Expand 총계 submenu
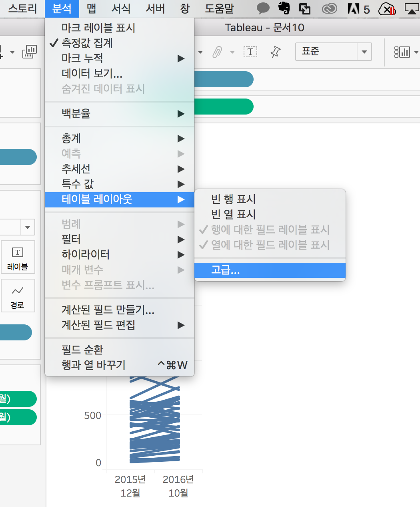This screenshot has height=507, width=420. click(x=120, y=138)
